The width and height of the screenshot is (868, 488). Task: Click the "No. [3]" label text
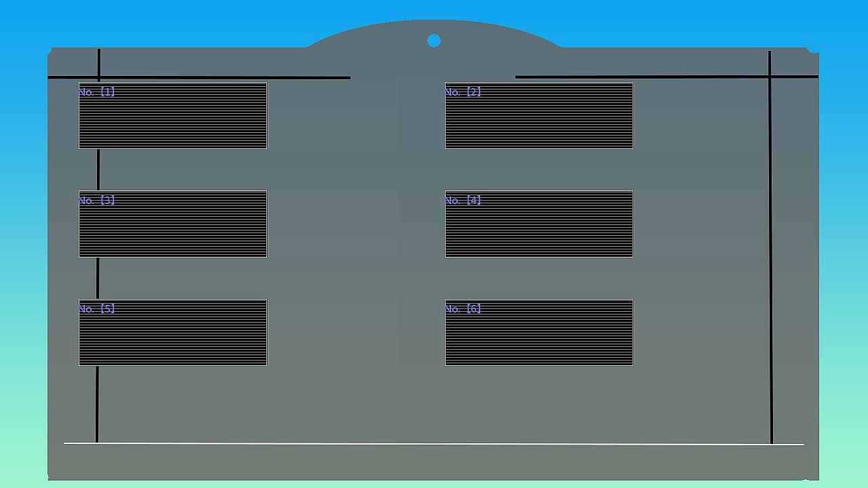(96, 200)
